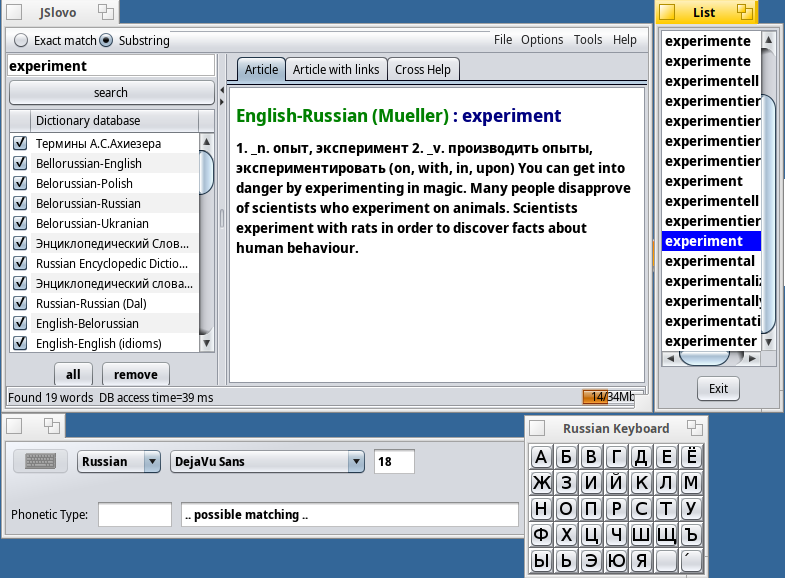The height and width of the screenshot is (578, 785).
Task: Click the word list scroll-left arrow
Action: (x=670, y=358)
